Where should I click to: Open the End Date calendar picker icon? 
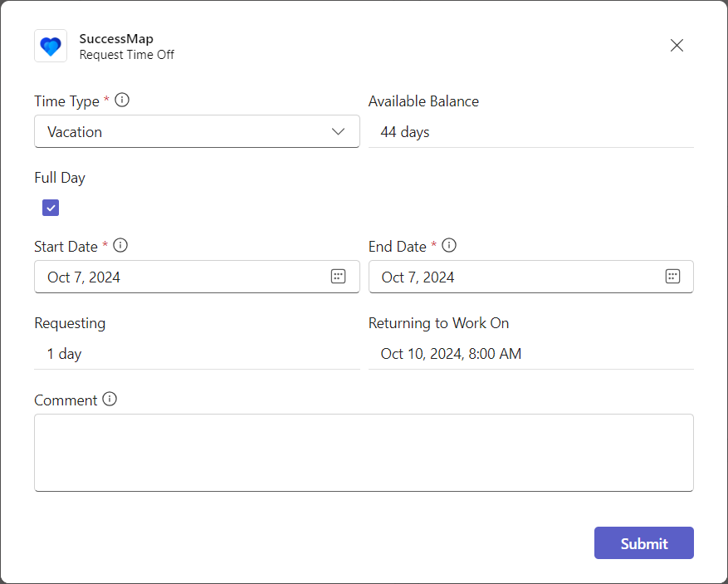pyautogui.click(x=672, y=277)
